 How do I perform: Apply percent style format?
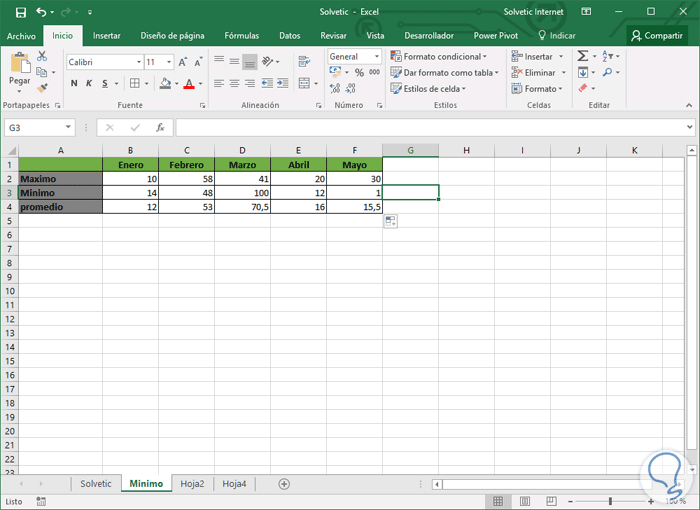coord(359,72)
